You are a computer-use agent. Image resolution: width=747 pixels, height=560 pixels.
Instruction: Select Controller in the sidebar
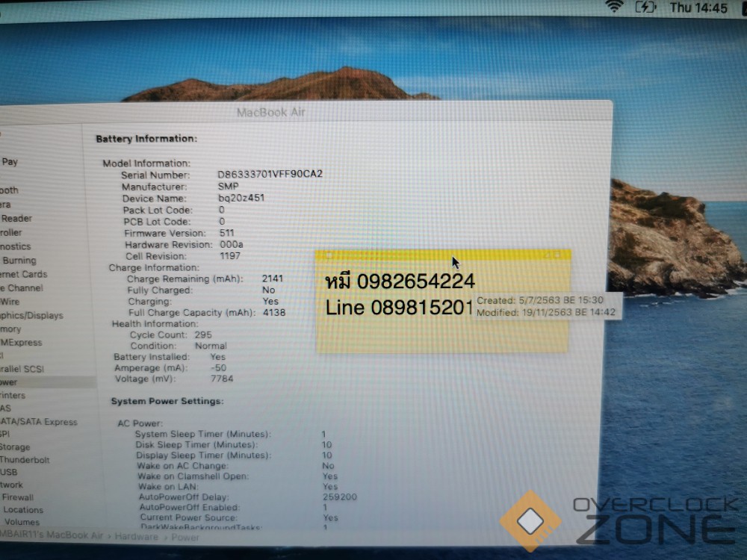[x=11, y=232]
